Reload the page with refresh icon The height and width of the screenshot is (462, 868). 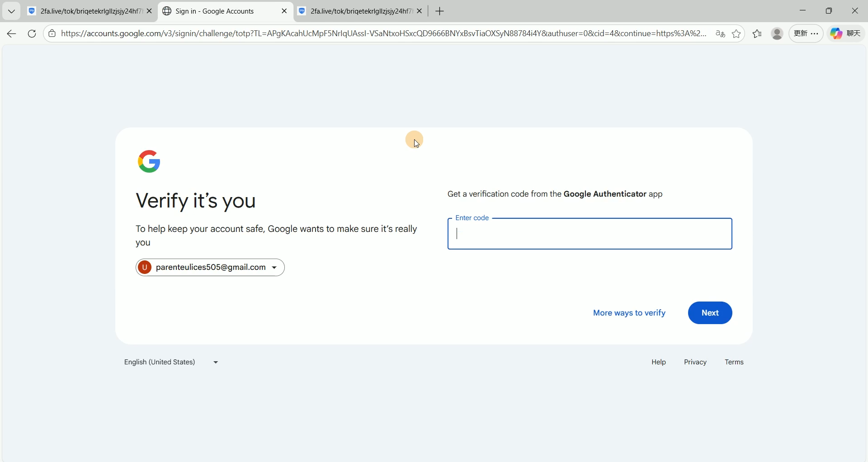(x=32, y=34)
